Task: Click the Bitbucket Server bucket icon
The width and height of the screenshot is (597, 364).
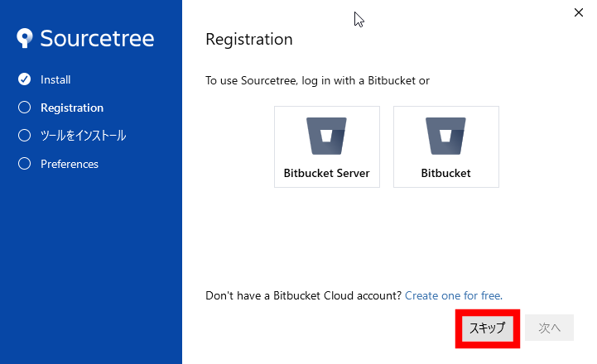Action: coord(327,136)
